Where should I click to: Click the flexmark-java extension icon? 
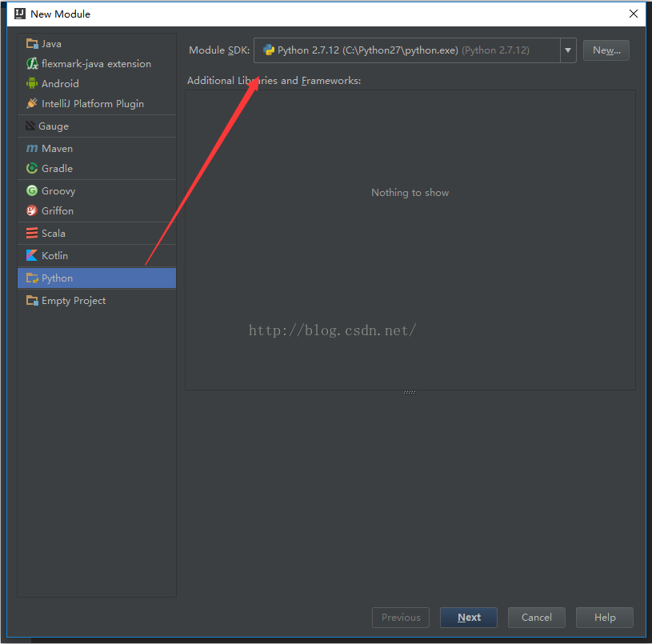pos(32,64)
